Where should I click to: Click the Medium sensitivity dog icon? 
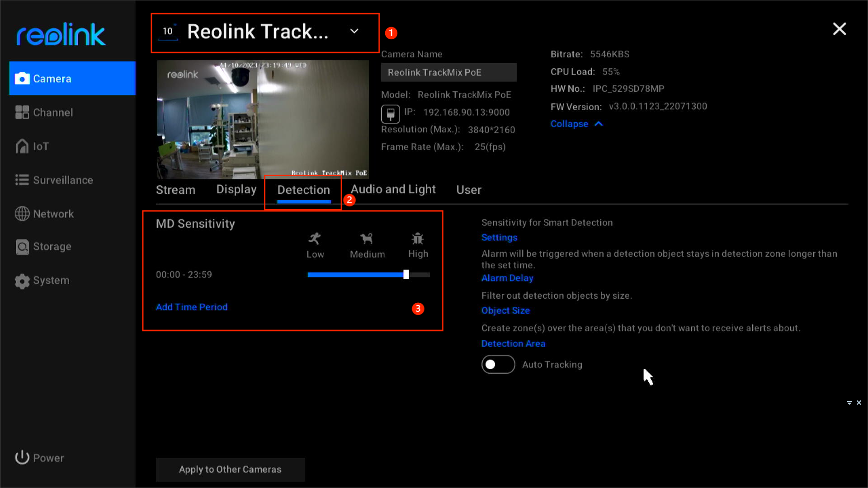[x=367, y=238]
